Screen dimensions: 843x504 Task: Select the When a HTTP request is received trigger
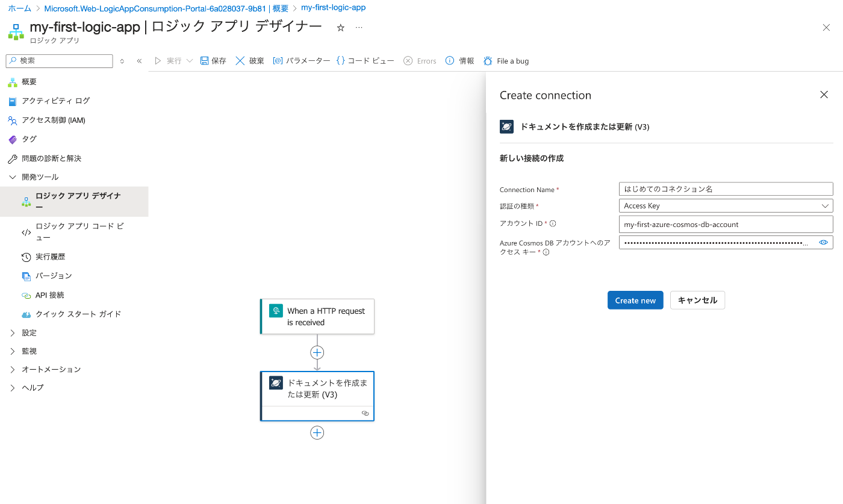317,316
